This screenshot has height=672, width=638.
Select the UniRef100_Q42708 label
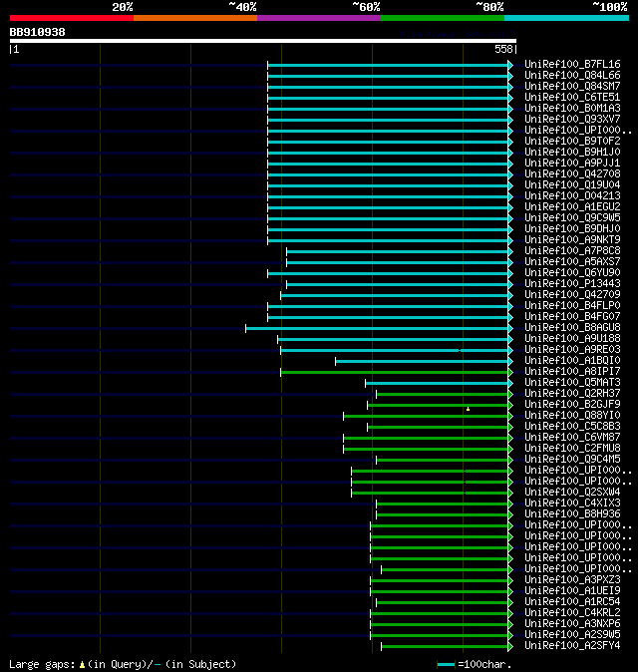pos(572,174)
